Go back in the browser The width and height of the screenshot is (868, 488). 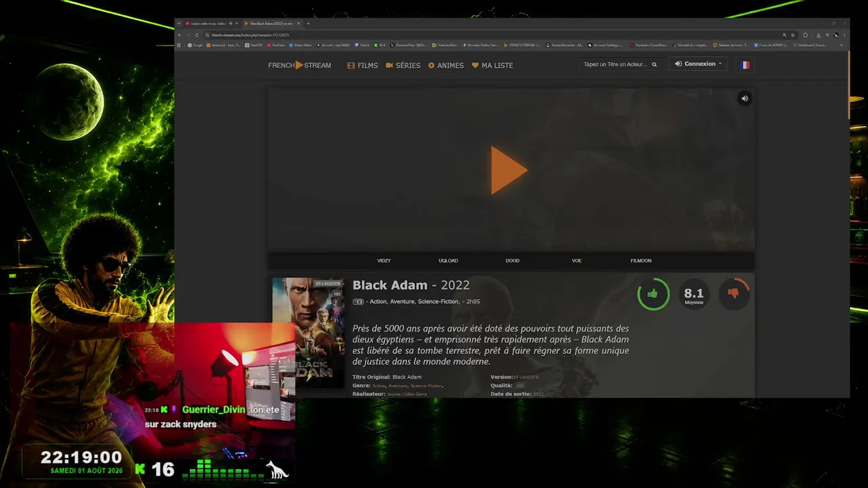pyautogui.click(x=180, y=35)
